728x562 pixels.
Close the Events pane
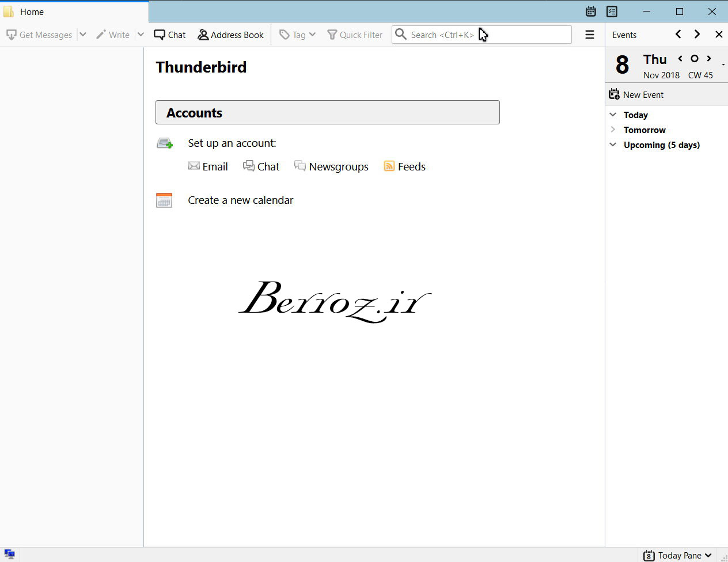click(718, 35)
